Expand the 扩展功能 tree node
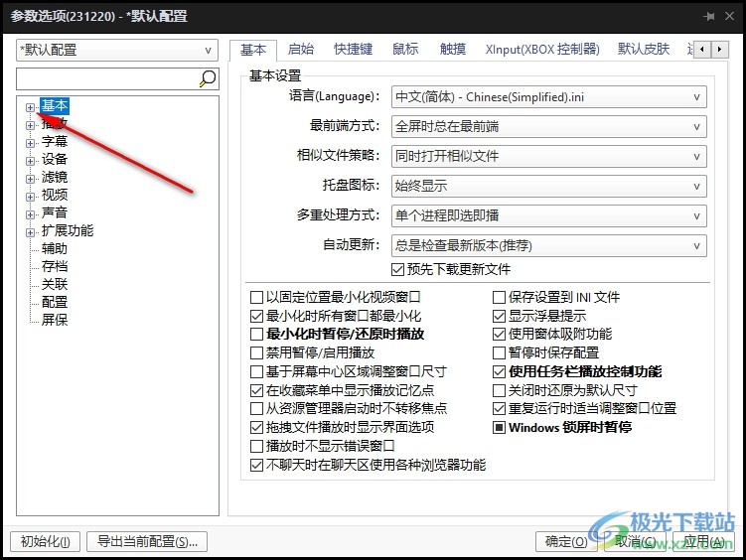This screenshot has width=746, height=560. pos(30,232)
